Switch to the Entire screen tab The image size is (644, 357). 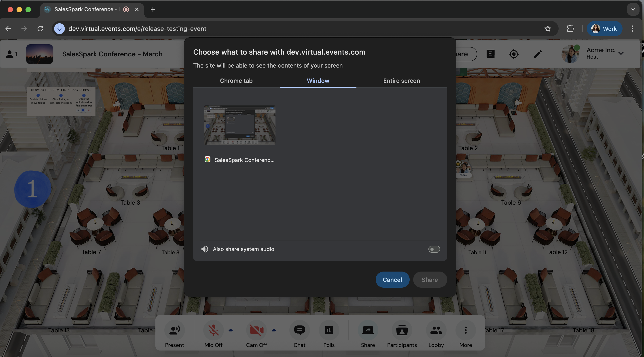click(x=401, y=81)
